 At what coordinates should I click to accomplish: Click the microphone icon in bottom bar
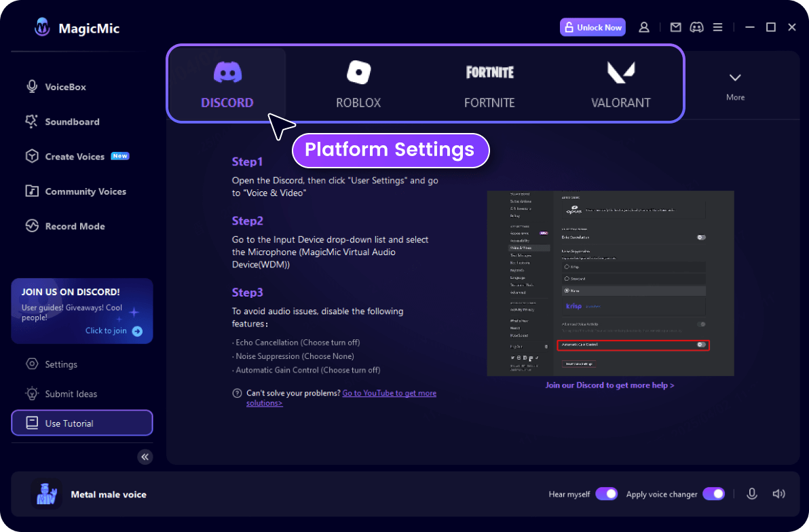pos(752,494)
